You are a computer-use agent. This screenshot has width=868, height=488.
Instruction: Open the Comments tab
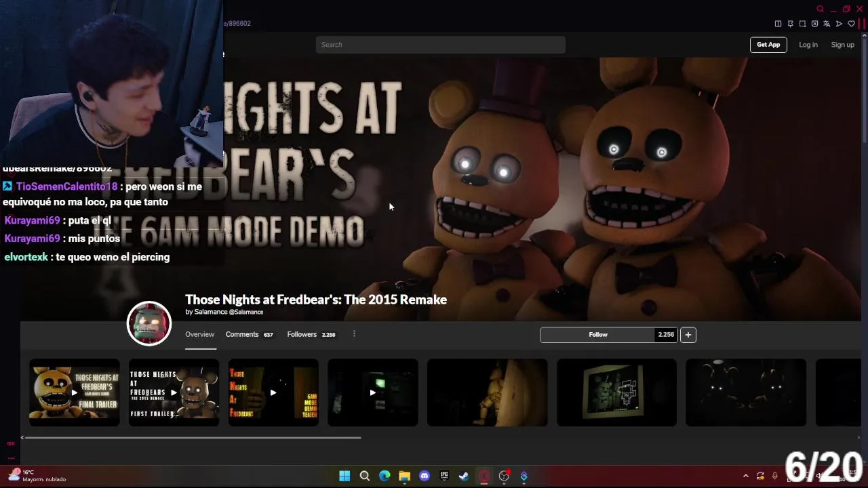(x=249, y=334)
